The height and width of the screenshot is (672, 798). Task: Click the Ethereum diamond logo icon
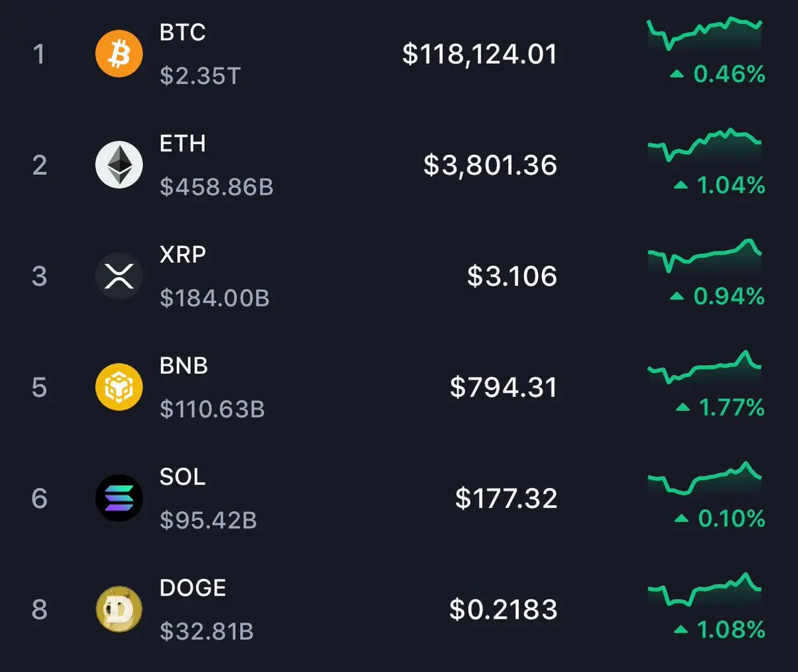119,165
